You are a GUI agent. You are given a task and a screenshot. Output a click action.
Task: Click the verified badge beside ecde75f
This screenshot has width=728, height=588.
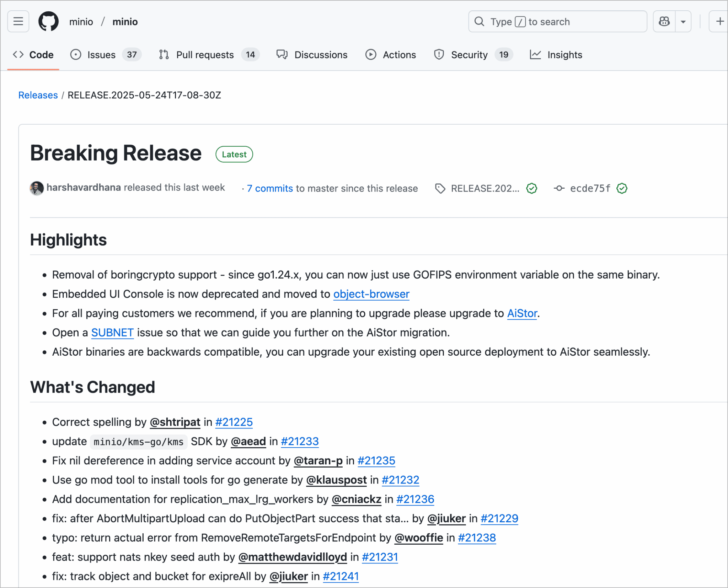tap(622, 188)
